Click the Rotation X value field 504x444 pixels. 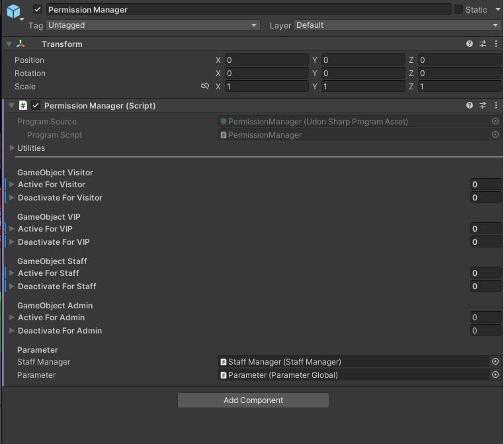click(x=267, y=73)
